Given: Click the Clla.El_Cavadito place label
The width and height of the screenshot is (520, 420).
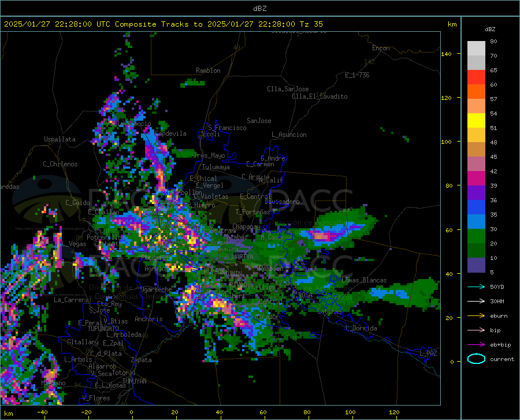Looking at the screenshot, I should pyautogui.click(x=320, y=96).
